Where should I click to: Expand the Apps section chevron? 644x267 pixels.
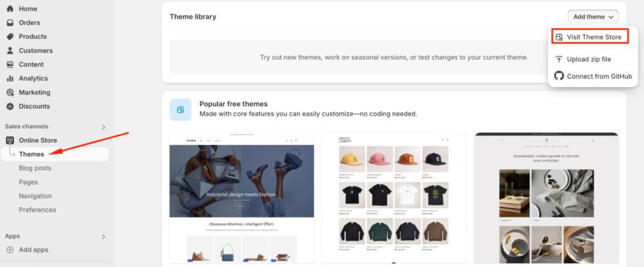104,237
